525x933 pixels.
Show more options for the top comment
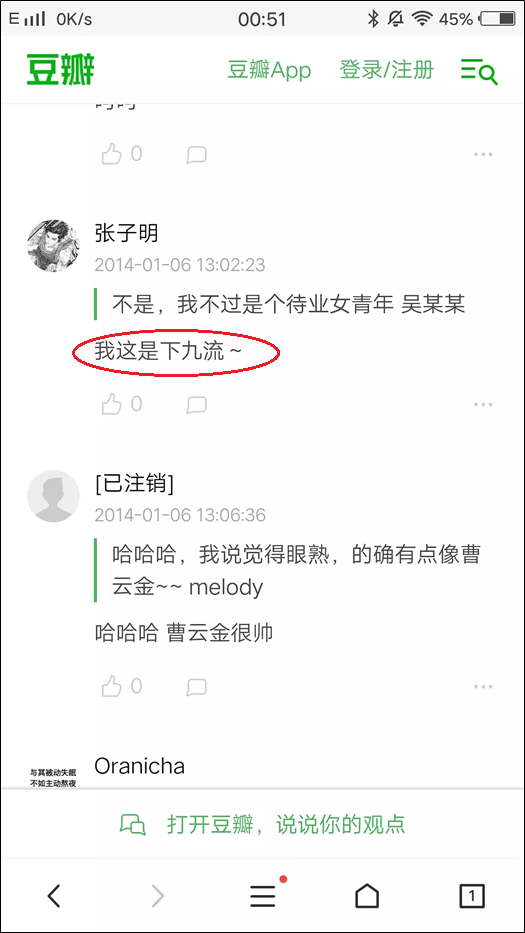click(x=483, y=155)
